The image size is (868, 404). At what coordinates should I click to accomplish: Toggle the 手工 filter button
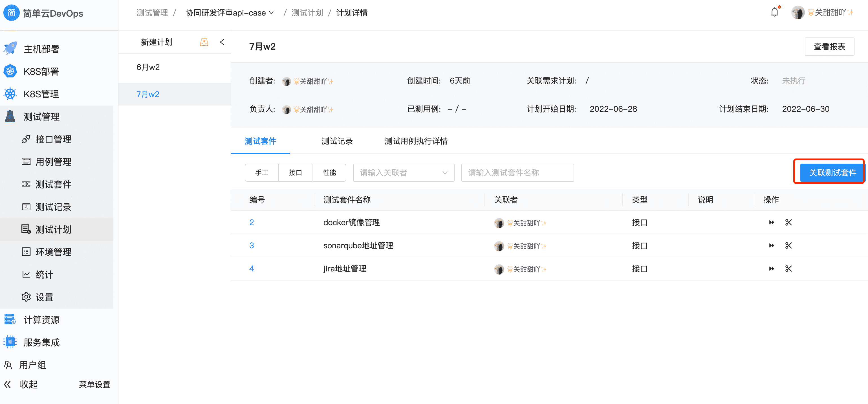262,172
